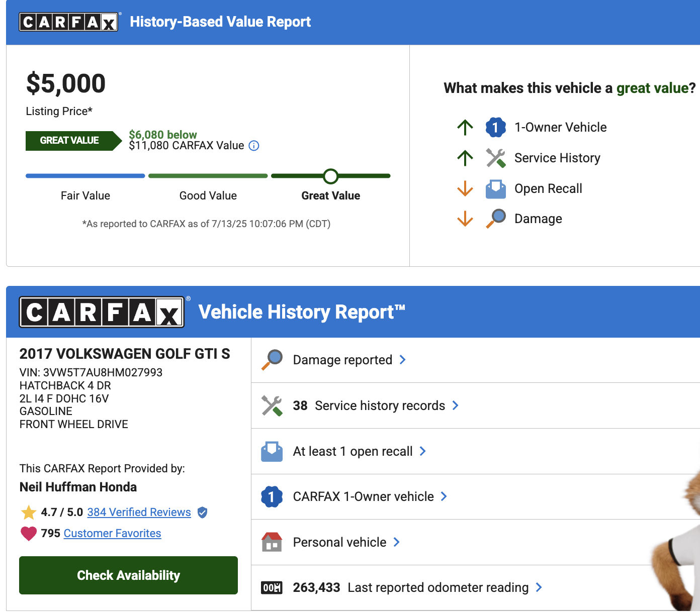
Task: Click the $5,000 listing price
Action: [x=66, y=83]
